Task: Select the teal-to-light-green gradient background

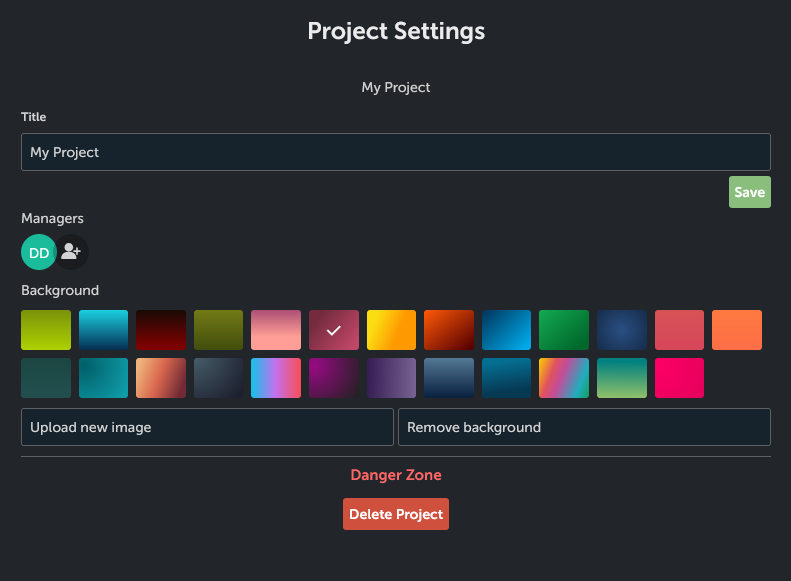Action: coord(622,378)
